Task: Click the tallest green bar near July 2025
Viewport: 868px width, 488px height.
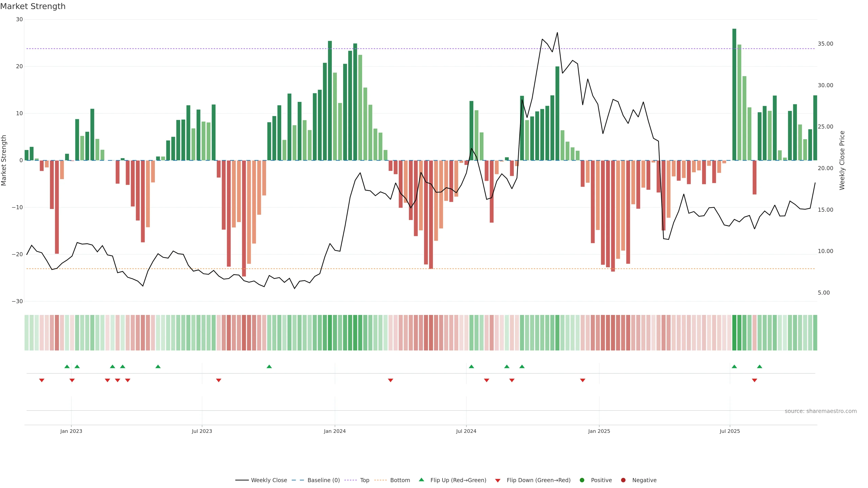Action: [x=734, y=94]
